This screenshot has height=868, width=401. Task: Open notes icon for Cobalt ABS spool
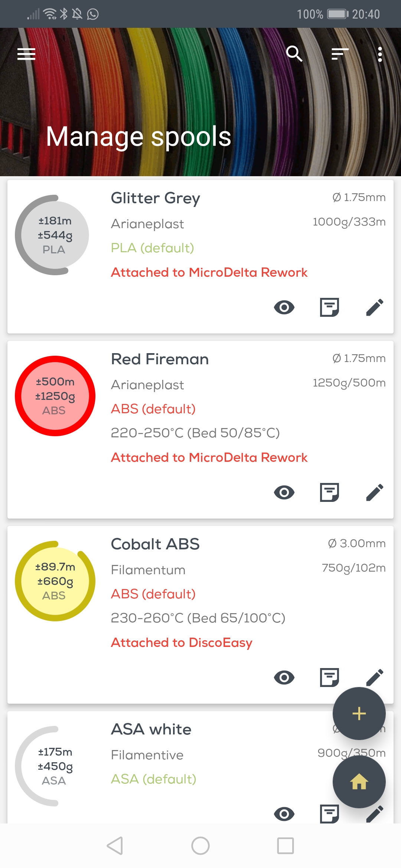click(x=329, y=678)
